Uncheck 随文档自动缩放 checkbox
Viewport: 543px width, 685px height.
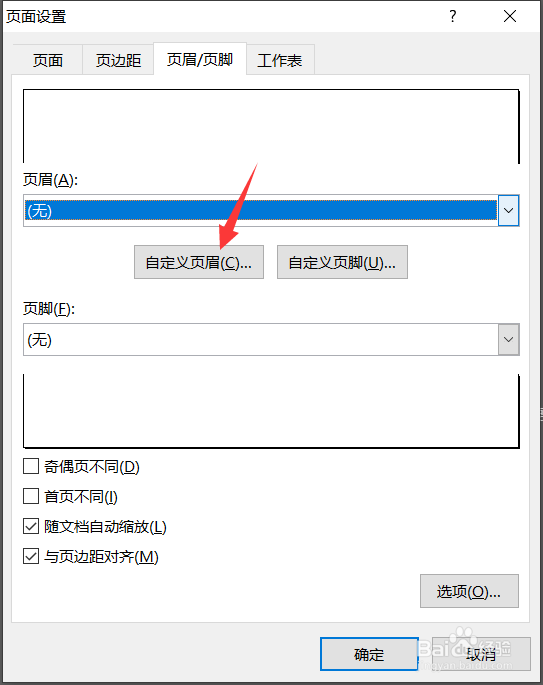31,526
